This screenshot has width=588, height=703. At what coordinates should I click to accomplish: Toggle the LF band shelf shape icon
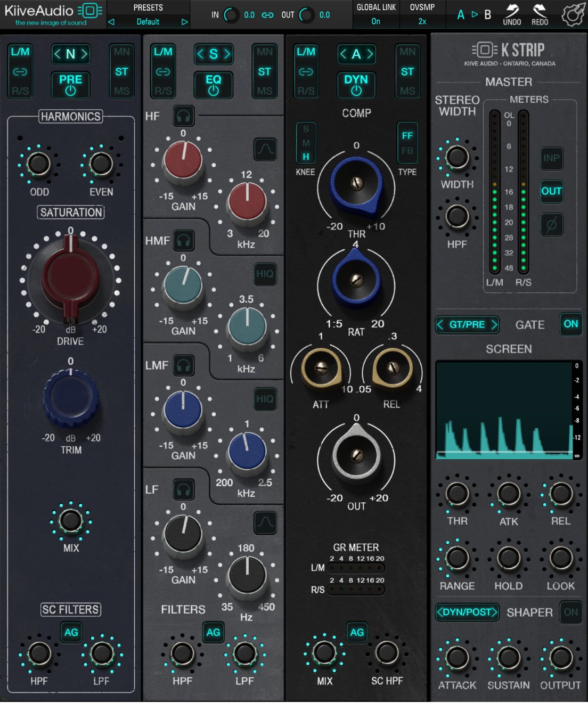click(265, 522)
